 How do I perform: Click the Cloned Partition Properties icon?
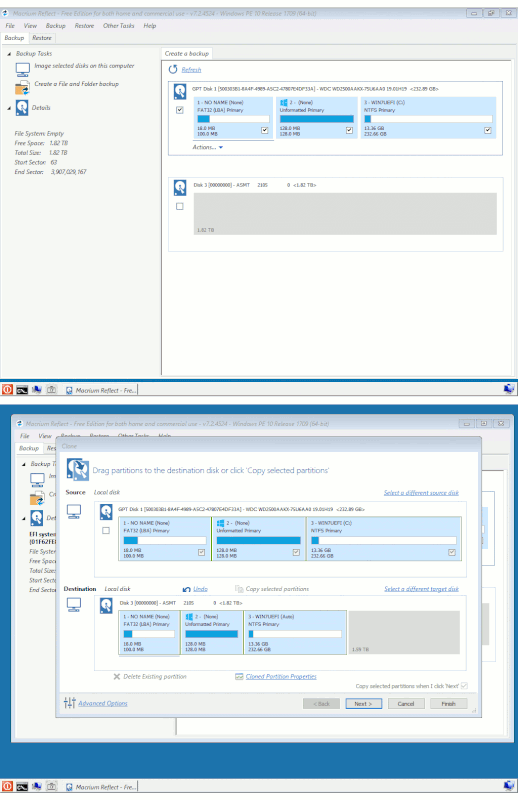[x=239, y=677]
